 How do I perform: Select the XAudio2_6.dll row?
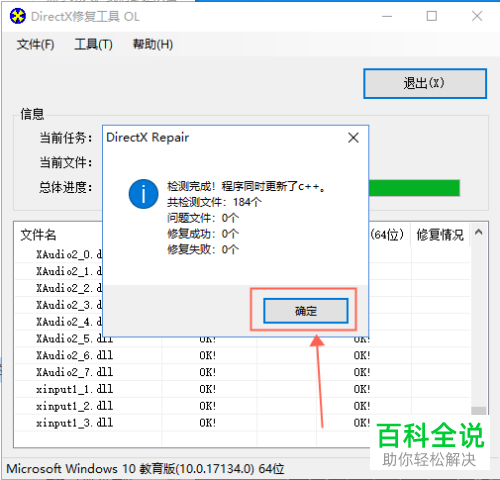click(242, 355)
